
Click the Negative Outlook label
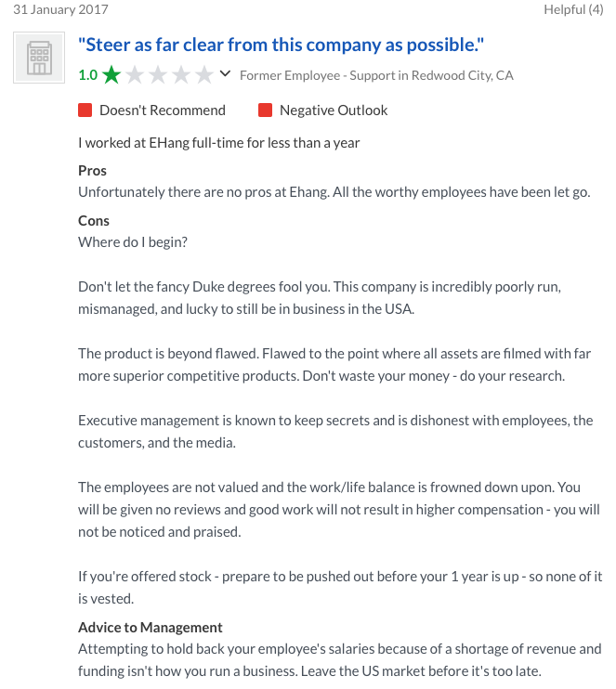click(x=334, y=110)
